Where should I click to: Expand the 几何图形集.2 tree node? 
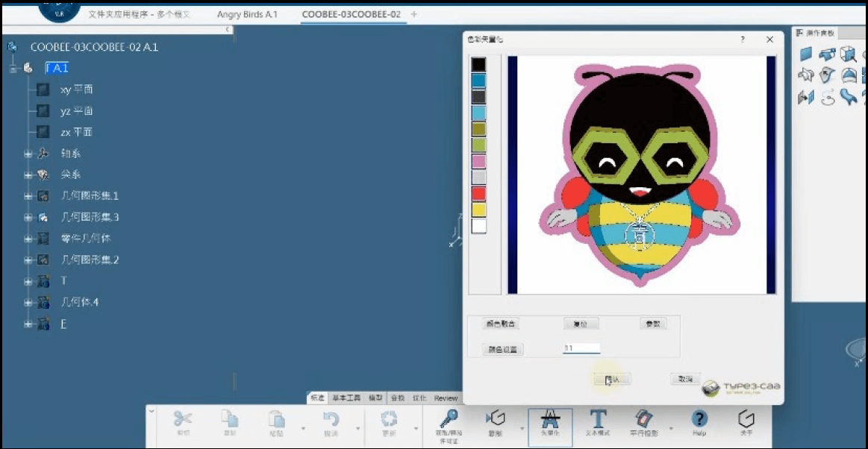click(x=28, y=260)
